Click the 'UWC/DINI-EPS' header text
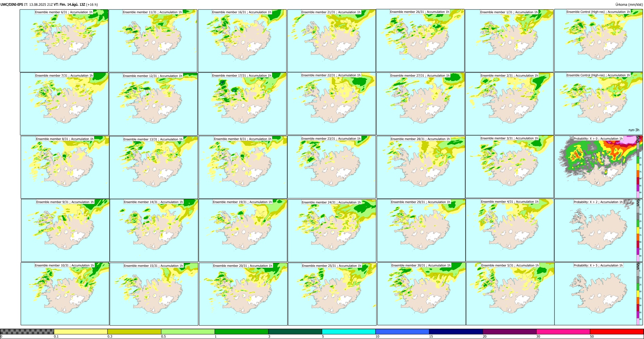644x339 pixels. [x=12, y=4]
